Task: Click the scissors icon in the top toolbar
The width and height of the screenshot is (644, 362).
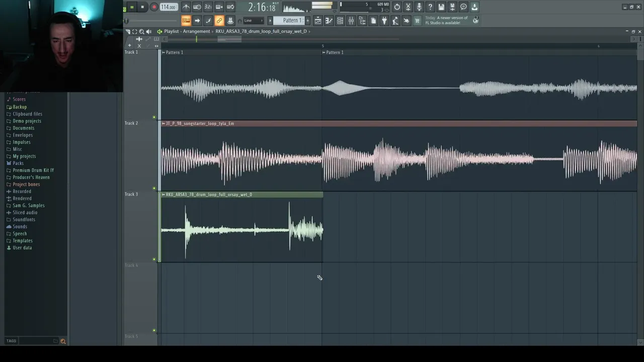Action: pyautogui.click(x=408, y=7)
